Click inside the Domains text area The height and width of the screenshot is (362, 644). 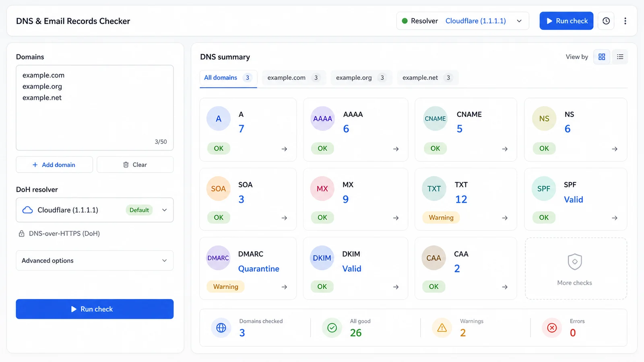click(95, 108)
